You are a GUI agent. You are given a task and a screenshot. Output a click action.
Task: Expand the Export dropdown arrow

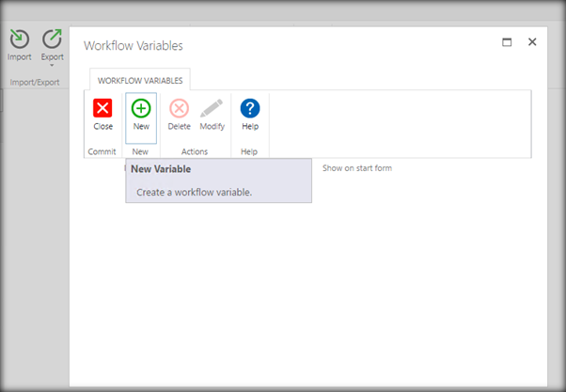pos(52,66)
